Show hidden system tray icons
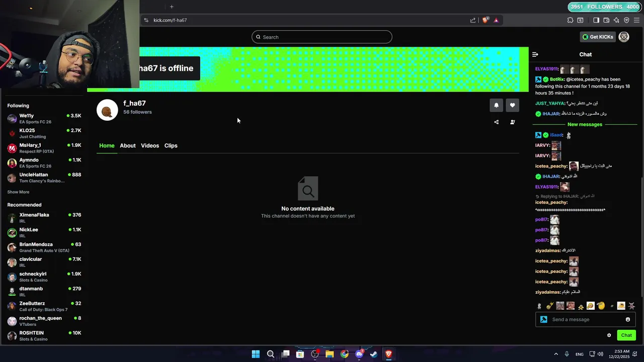This screenshot has width=644, height=362. tap(556, 354)
